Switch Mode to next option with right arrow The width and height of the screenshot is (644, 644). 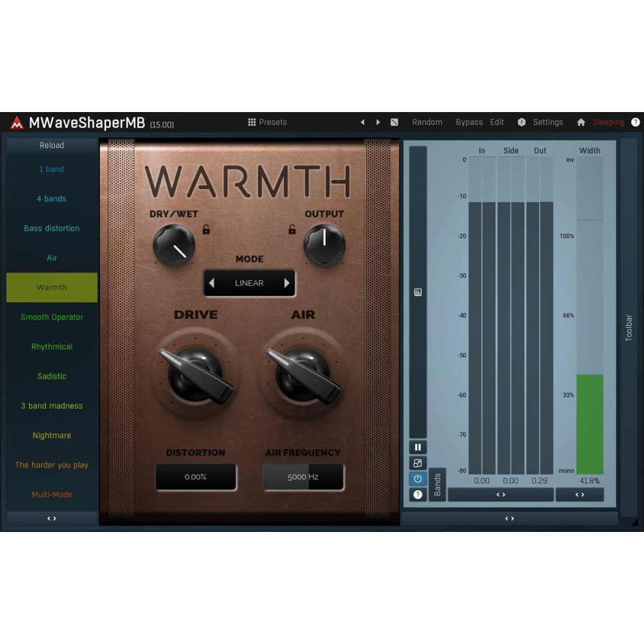click(287, 283)
